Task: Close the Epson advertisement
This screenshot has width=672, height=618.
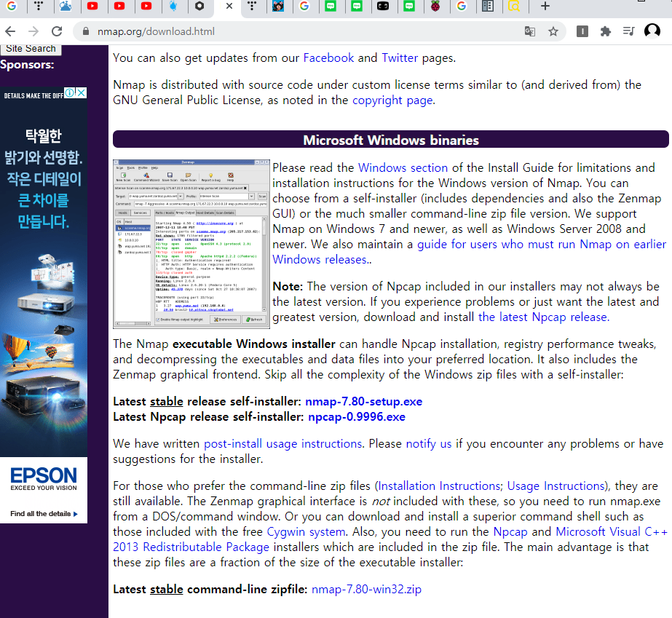Action: 81,92
